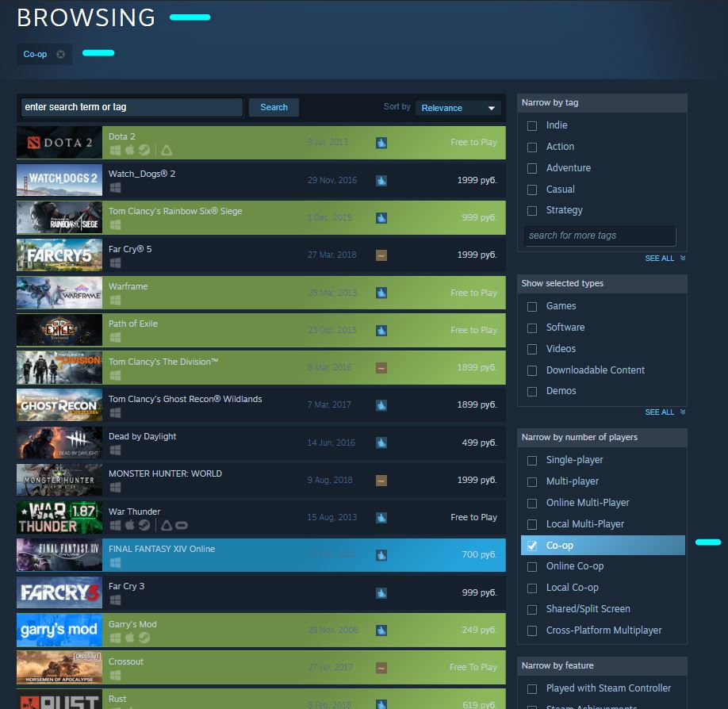Viewport: 728px width, 709px height.
Task: Check Shared/Split Screen filter
Action: [x=532, y=609]
